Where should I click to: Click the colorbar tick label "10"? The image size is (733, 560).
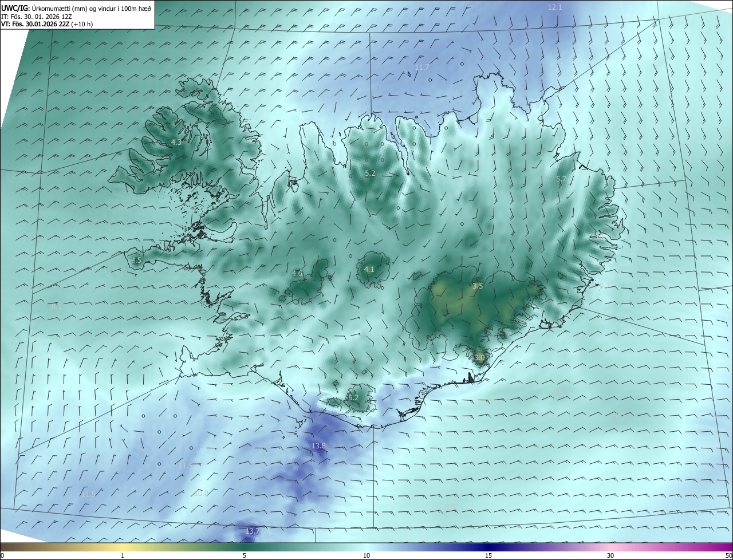coord(366,556)
